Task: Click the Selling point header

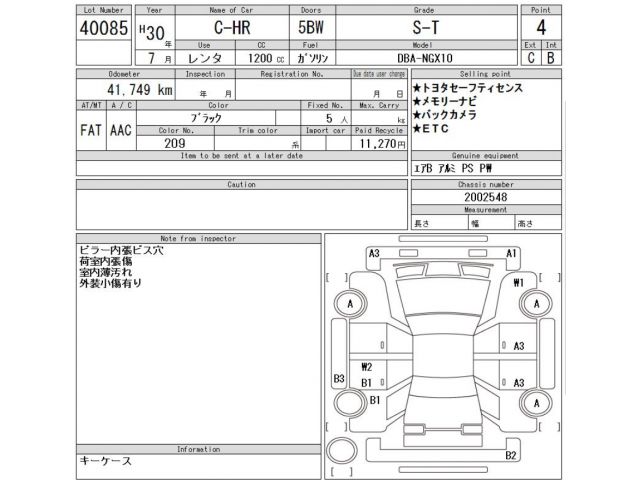Action: pos(485,74)
